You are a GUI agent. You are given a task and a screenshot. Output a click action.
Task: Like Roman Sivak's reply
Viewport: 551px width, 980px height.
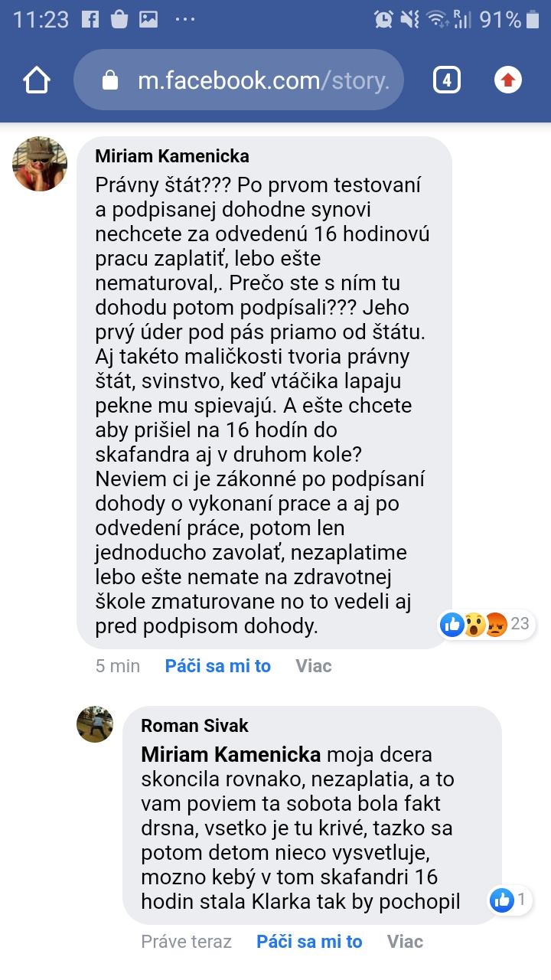pyautogui.click(x=309, y=942)
